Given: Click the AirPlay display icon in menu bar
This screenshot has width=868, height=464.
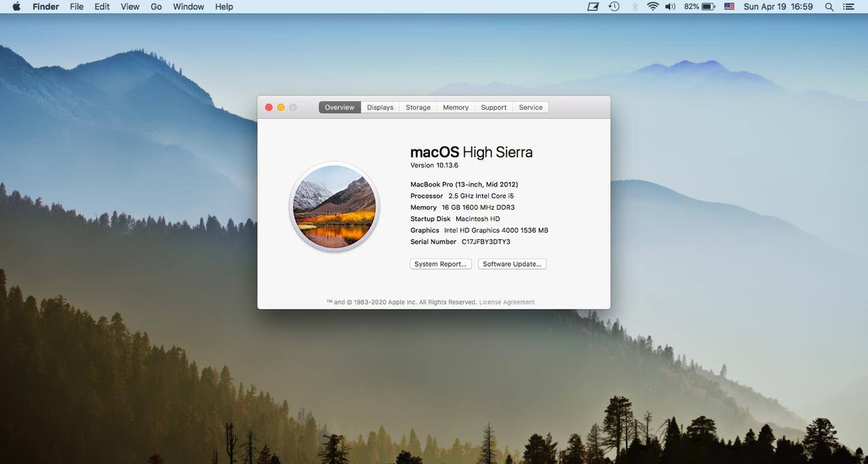Looking at the screenshot, I should [x=593, y=6].
